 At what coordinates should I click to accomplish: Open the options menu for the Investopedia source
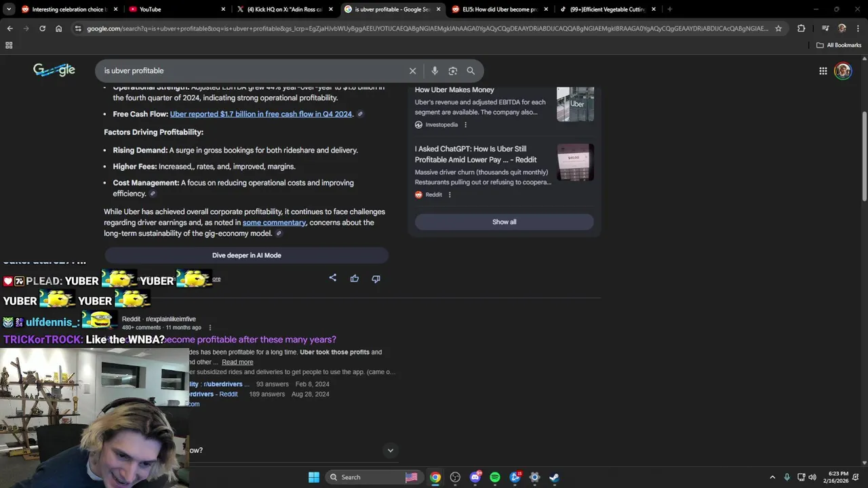[465, 125]
